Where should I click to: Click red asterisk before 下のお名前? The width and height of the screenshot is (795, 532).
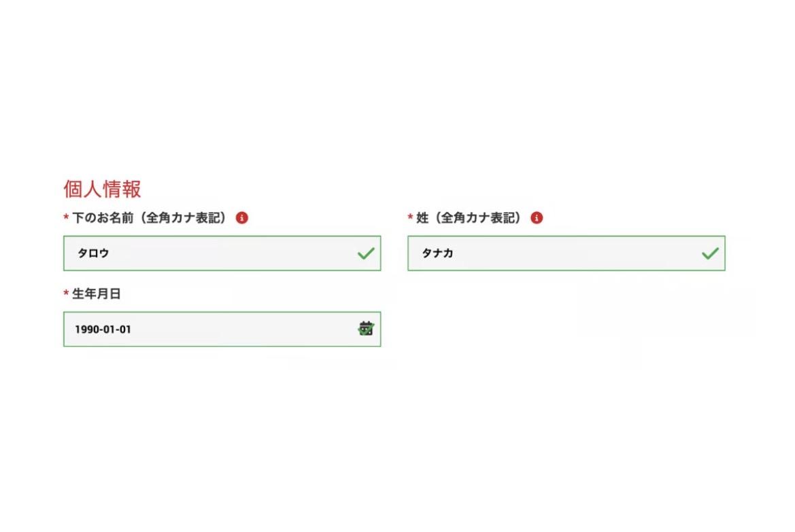[x=66, y=218]
